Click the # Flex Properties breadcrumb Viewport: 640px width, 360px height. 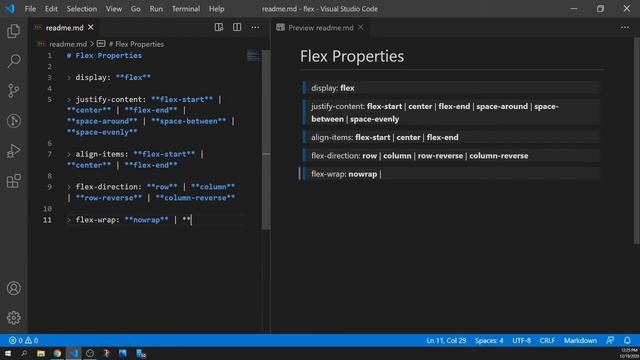[x=136, y=44]
